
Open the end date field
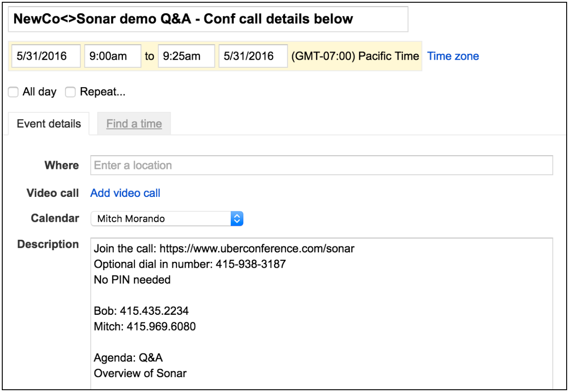point(253,56)
